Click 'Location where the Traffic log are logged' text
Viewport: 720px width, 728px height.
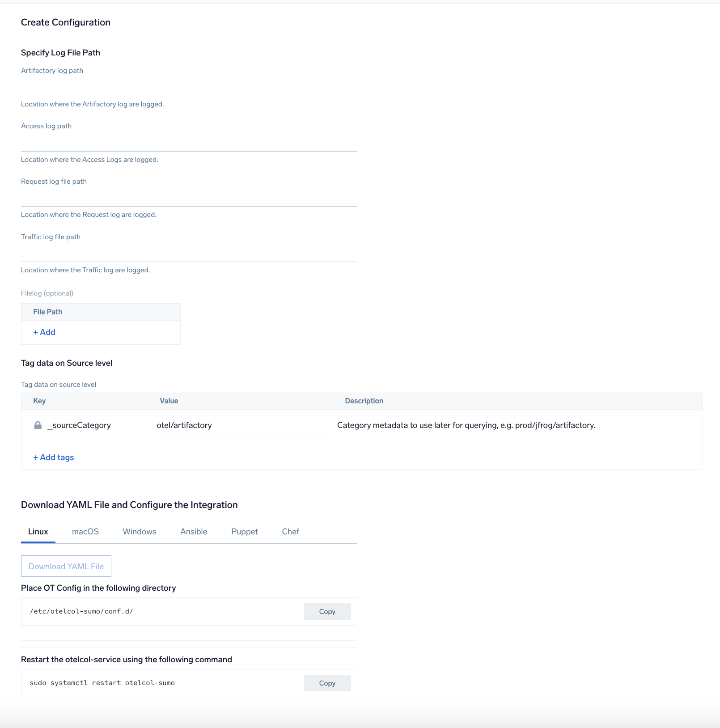85,270
